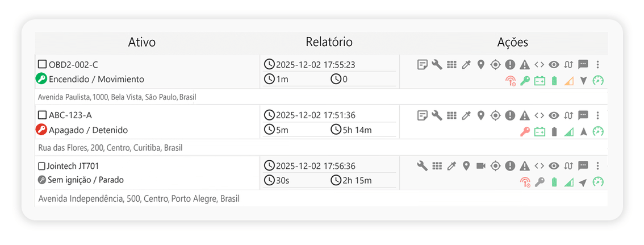This screenshot has width=644, height=245.
Task: Open the chat message icon for Jointech JT701
Action: (x=583, y=166)
